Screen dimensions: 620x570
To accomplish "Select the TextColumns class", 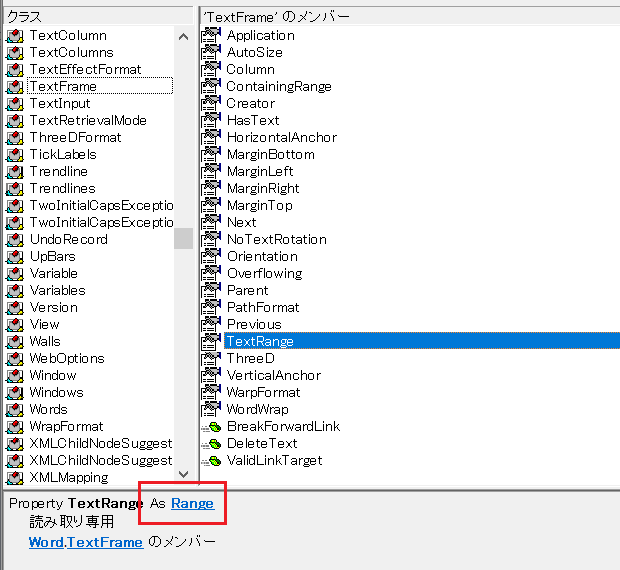I will (72, 53).
